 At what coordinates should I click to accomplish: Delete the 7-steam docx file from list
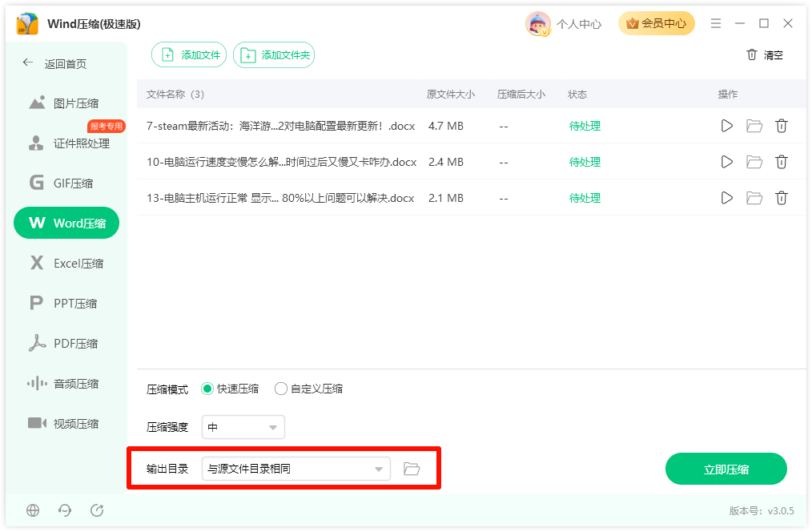(x=782, y=126)
